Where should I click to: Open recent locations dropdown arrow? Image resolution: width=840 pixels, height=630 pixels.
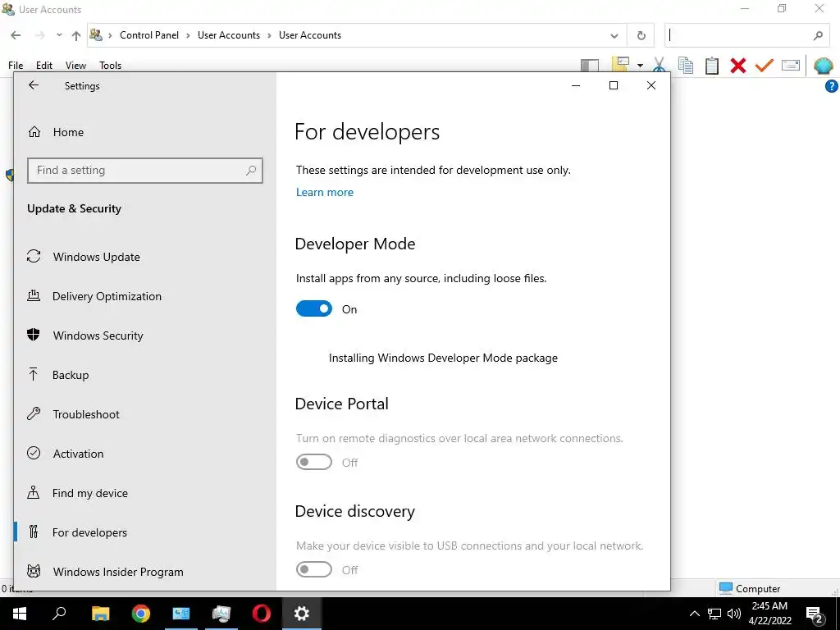click(x=59, y=35)
